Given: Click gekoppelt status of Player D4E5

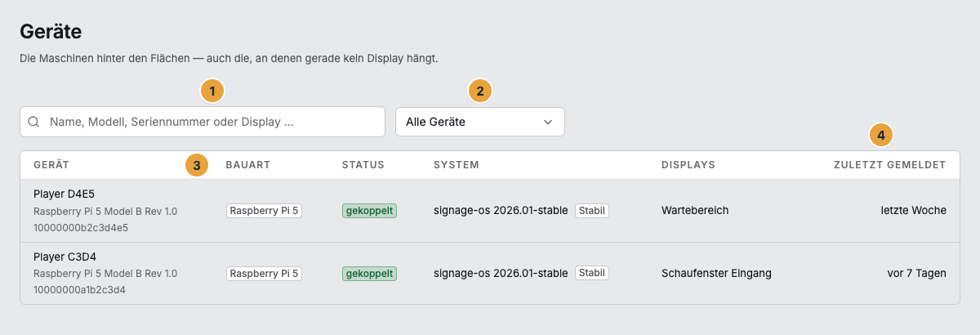Looking at the screenshot, I should tap(369, 211).
